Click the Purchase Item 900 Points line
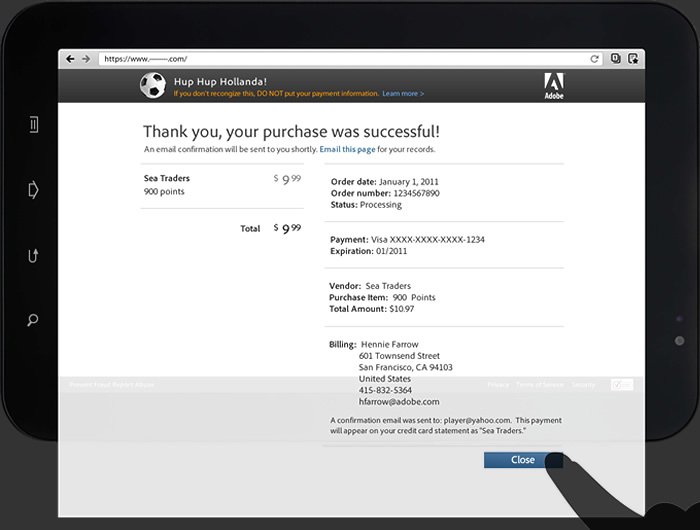 click(x=382, y=297)
